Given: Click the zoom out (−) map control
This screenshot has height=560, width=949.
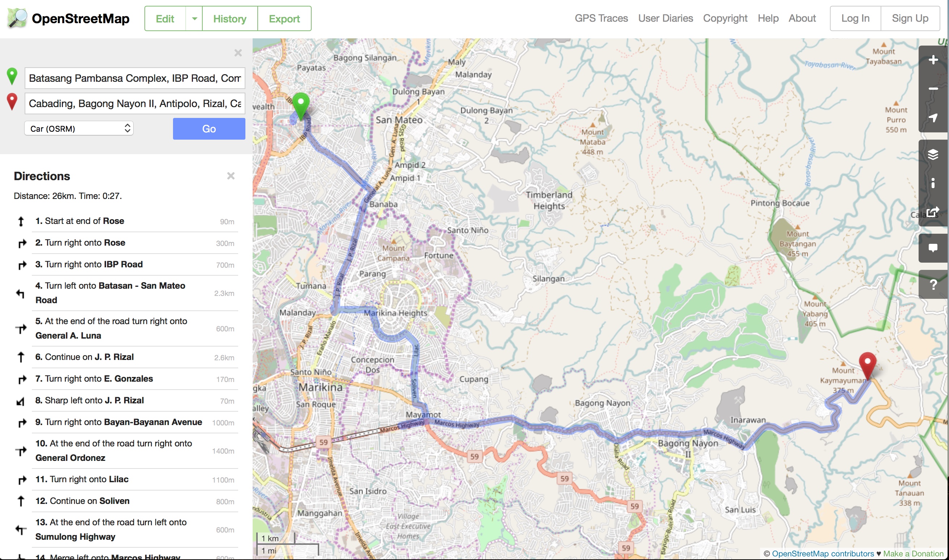Looking at the screenshot, I should 934,88.
